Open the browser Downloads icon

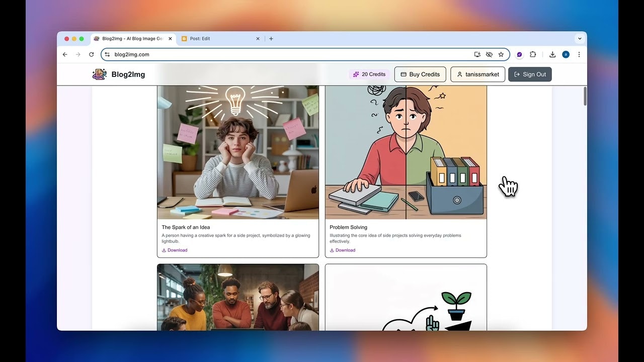point(552,54)
